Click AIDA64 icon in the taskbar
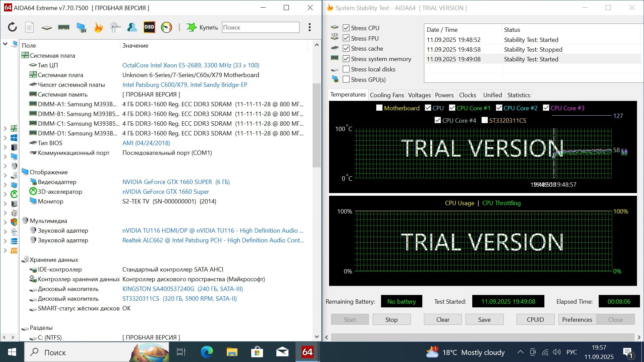 (307, 352)
